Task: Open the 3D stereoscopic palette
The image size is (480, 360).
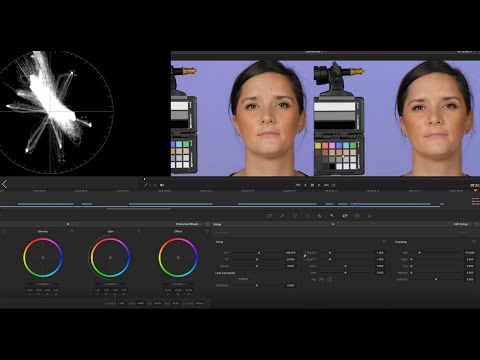Action: 357,216
